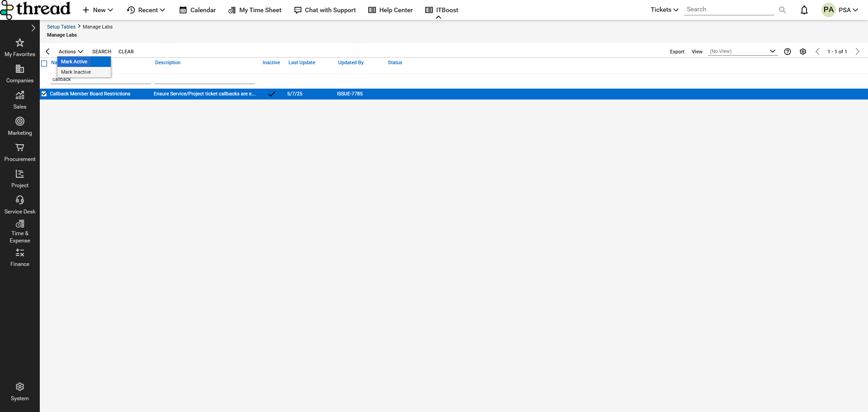Click the ISSUE-7785 updated-by cell
The width and height of the screenshot is (868, 412).
350,94
